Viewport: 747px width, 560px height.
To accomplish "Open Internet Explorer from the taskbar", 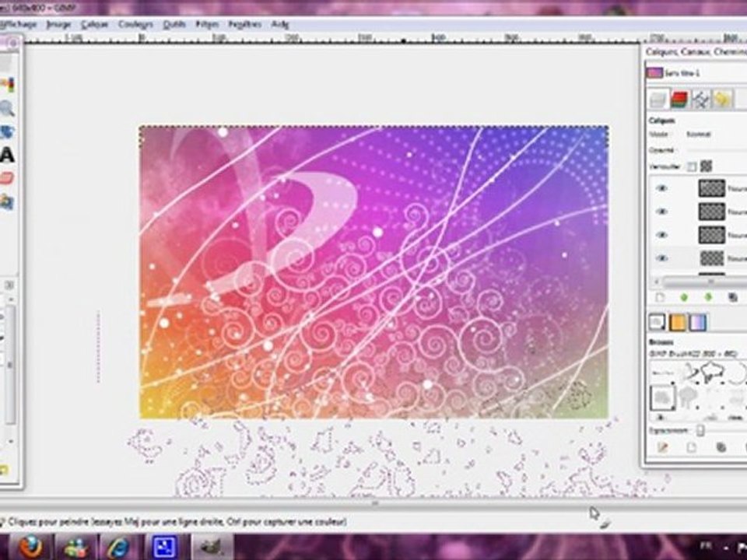I will tap(117, 547).
